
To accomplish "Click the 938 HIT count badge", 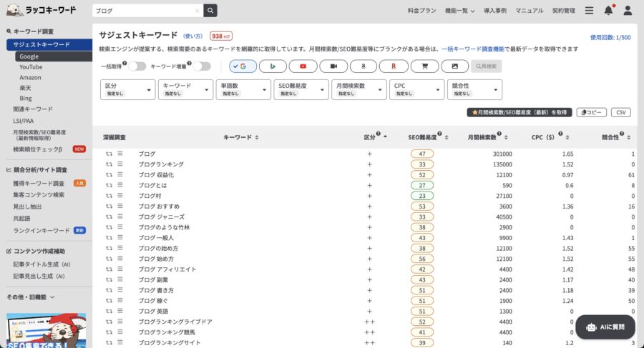I will point(221,36).
